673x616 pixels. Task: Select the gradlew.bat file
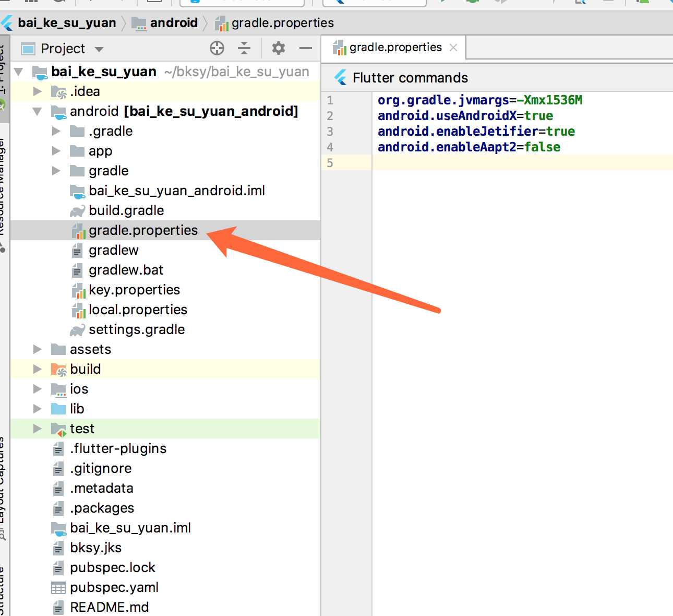(x=126, y=270)
